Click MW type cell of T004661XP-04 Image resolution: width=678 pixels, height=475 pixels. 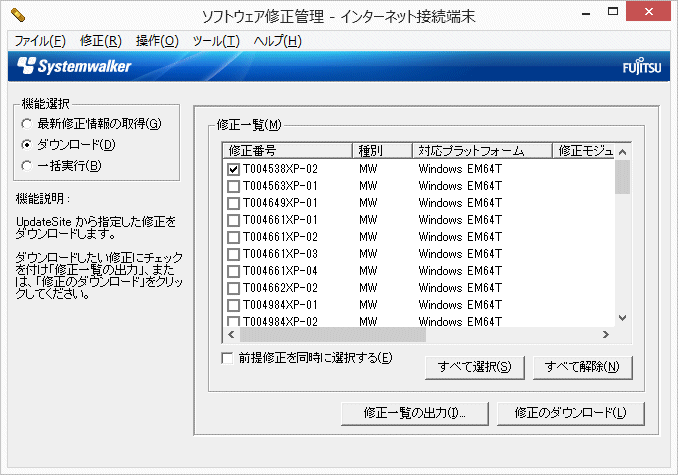[368, 271]
